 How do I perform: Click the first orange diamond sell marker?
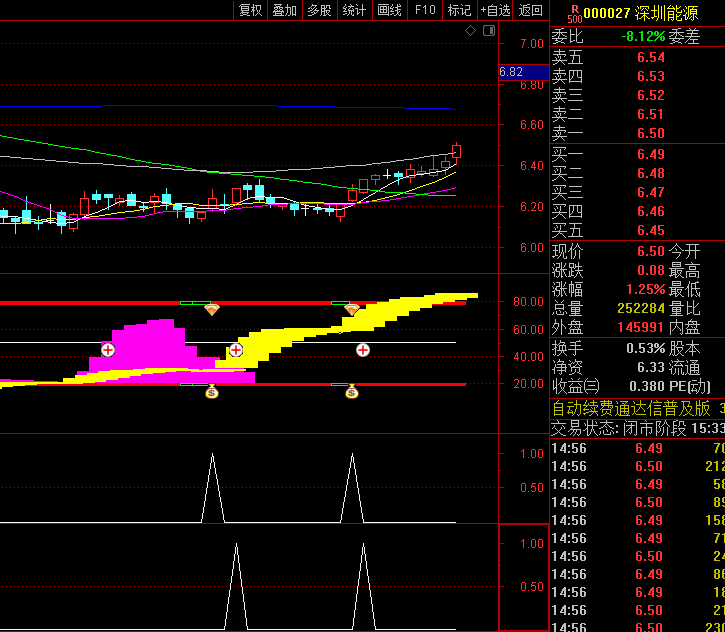tap(212, 310)
